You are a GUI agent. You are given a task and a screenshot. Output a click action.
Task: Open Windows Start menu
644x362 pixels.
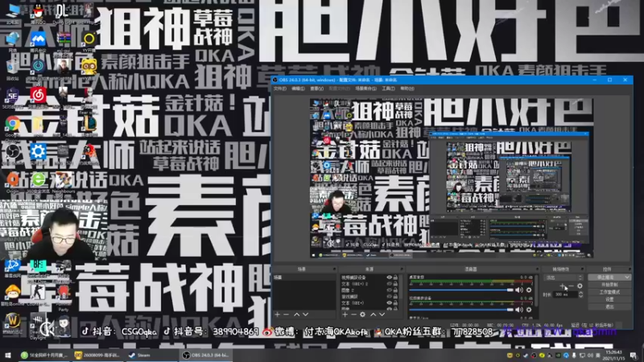pos(8,355)
